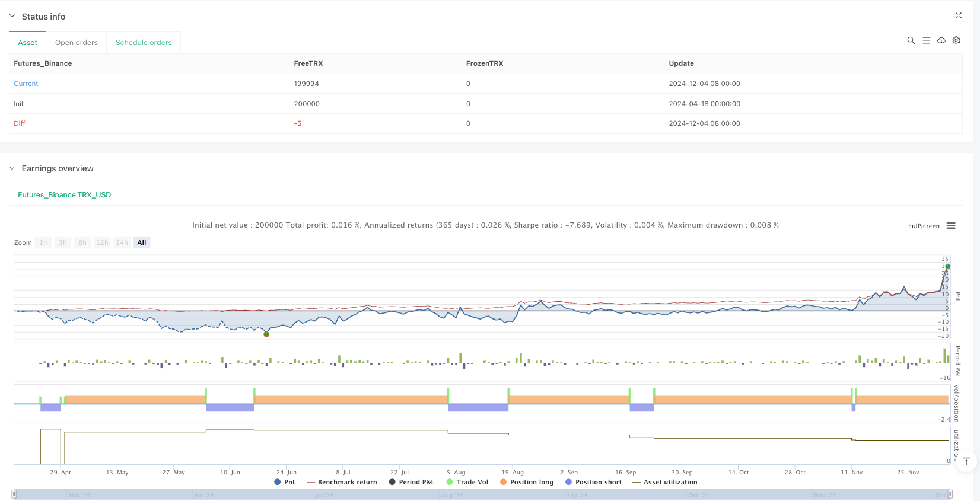The image size is (980, 501).
Task: Select the 24h zoom range
Action: (x=122, y=242)
